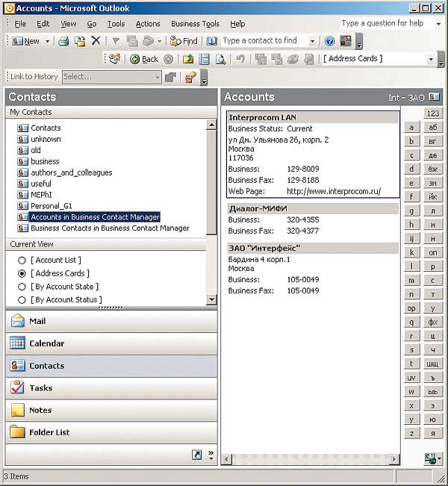The height and width of the screenshot is (486, 448).
Task: Open the Tasks pane
Action: point(40,388)
